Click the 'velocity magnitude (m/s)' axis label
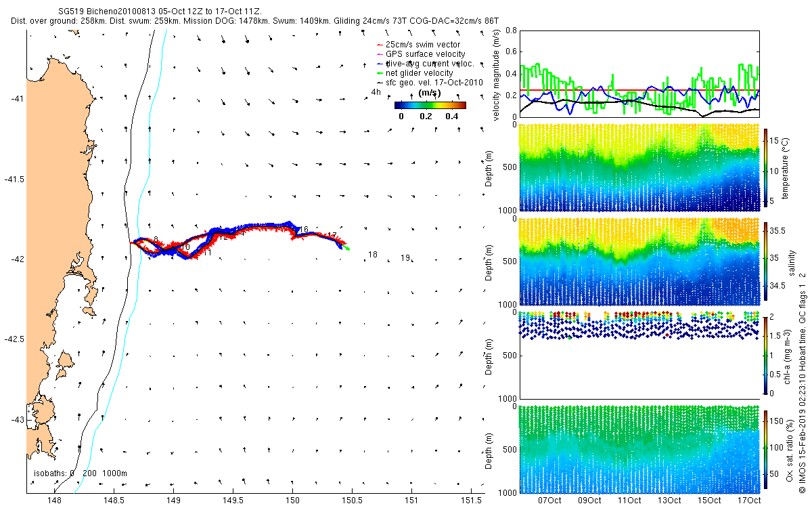The height and width of the screenshot is (508, 812). click(496, 74)
